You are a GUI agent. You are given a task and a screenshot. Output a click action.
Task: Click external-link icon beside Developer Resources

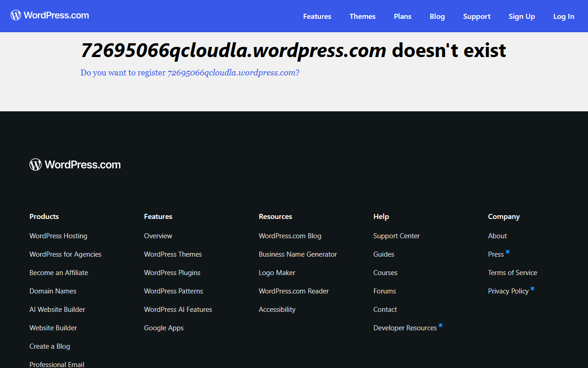[x=441, y=325]
